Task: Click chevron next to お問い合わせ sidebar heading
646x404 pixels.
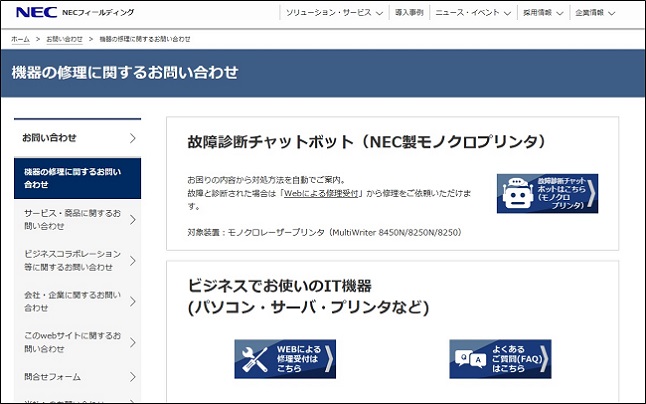Action: (x=132, y=138)
